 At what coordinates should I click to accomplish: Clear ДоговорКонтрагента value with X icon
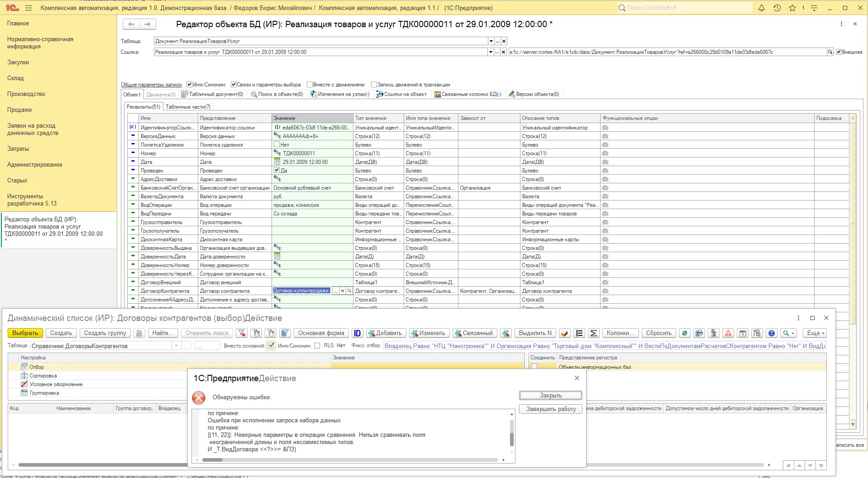[343, 291]
